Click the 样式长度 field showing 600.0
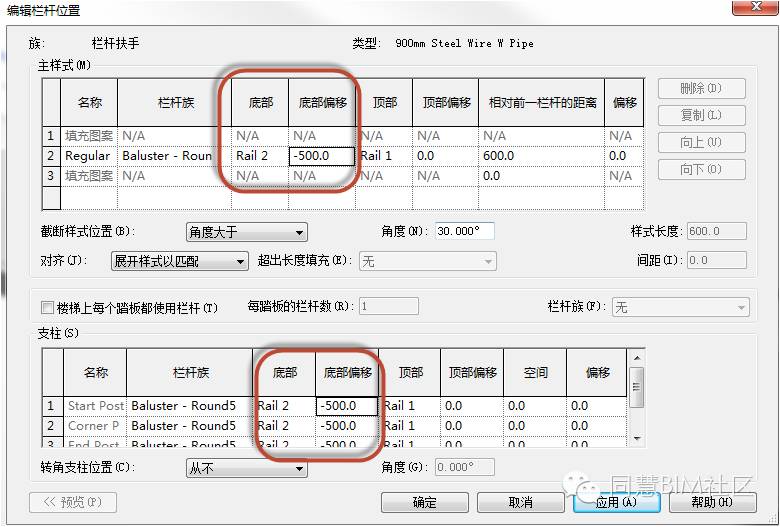The image size is (780, 527). point(717,231)
